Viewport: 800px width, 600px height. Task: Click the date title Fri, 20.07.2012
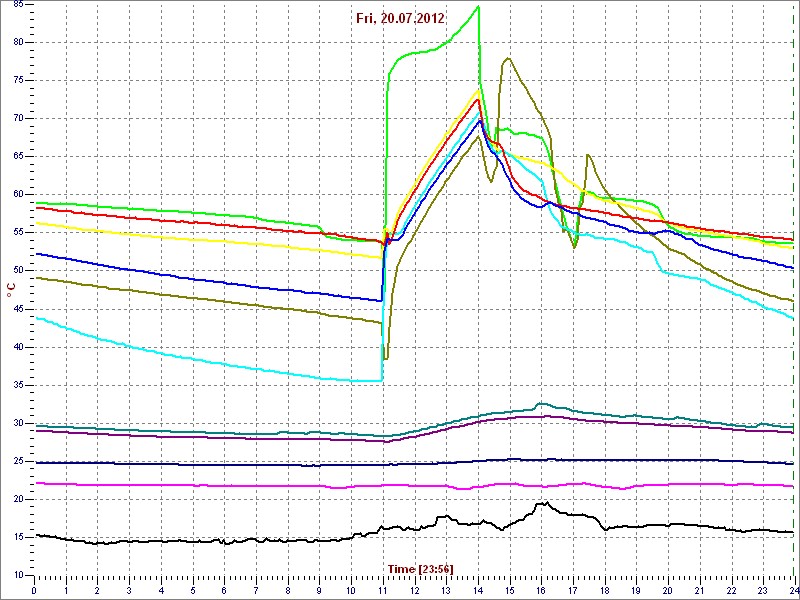click(400, 18)
